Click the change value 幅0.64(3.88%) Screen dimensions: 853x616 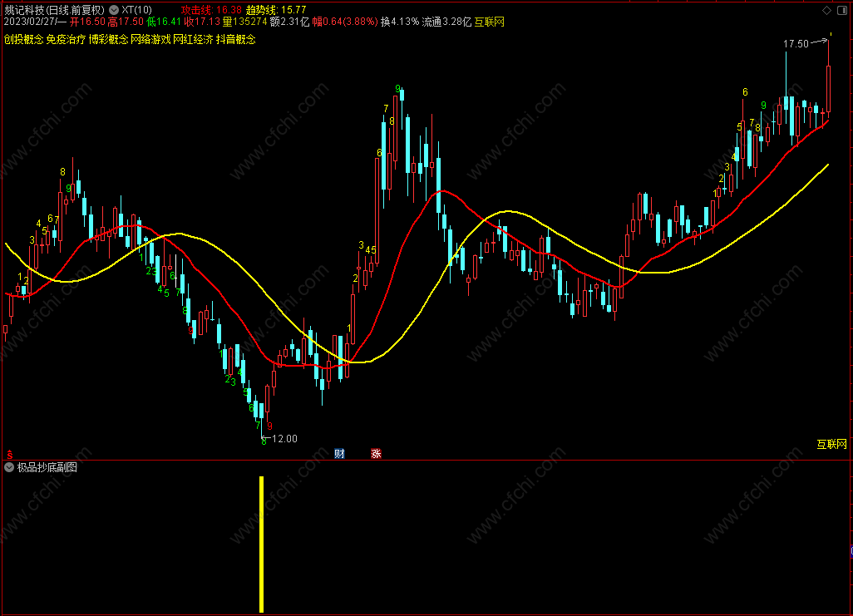[345, 22]
